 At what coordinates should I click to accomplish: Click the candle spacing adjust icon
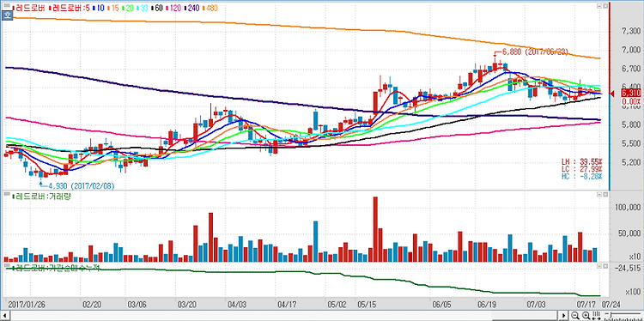[x=597, y=316]
